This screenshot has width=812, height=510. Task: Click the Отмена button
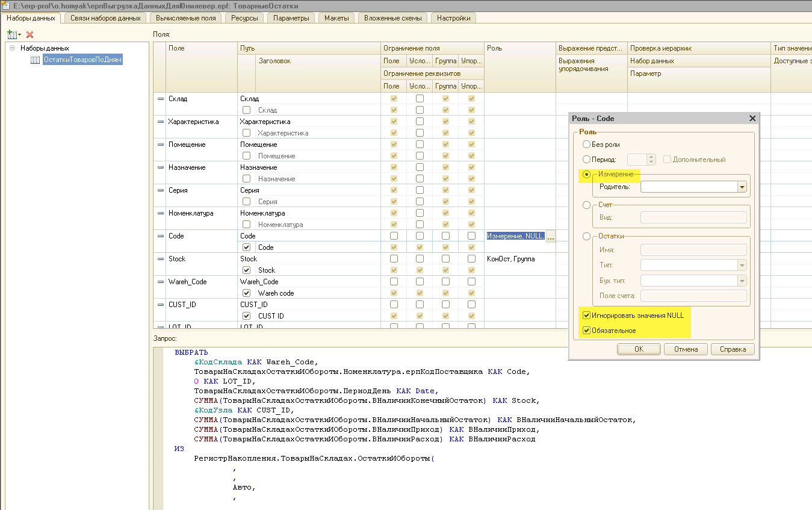(686, 349)
